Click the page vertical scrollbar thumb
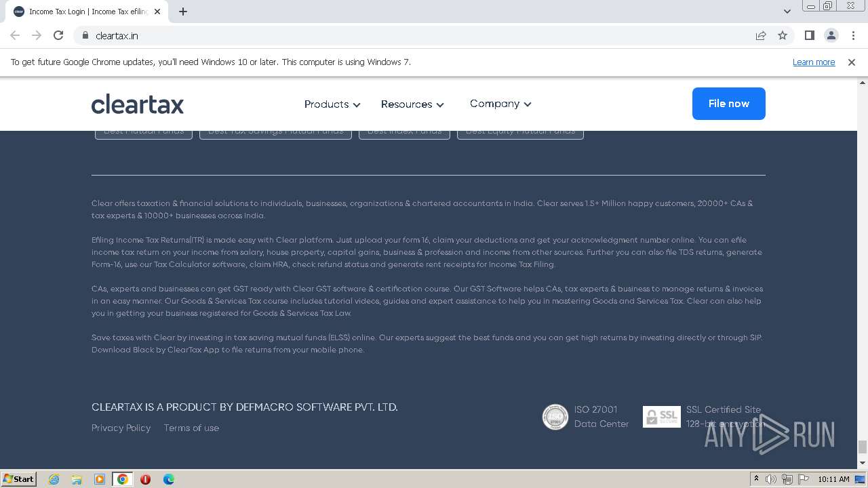This screenshot has width=868, height=488. pyautogui.click(x=863, y=447)
